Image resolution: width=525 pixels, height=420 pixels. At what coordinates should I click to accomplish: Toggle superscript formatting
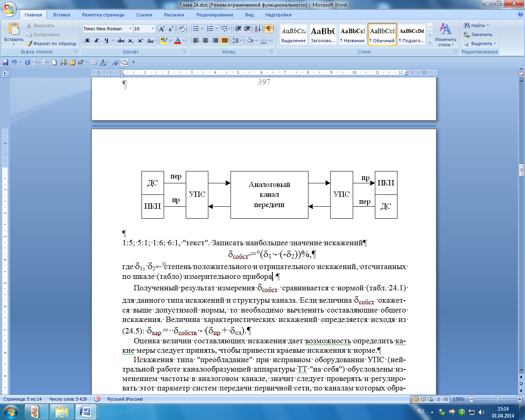140,41
